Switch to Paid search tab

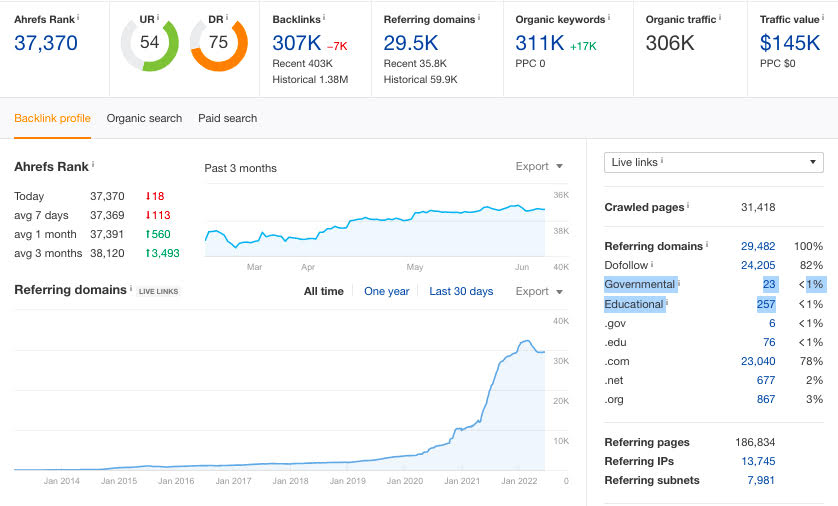click(228, 118)
